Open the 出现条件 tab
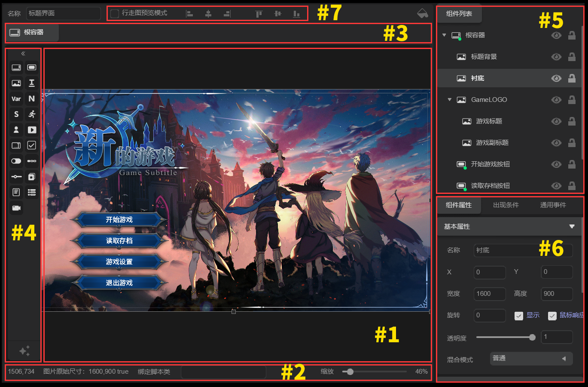The width and height of the screenshot is (588, 387). pos(506,205)
